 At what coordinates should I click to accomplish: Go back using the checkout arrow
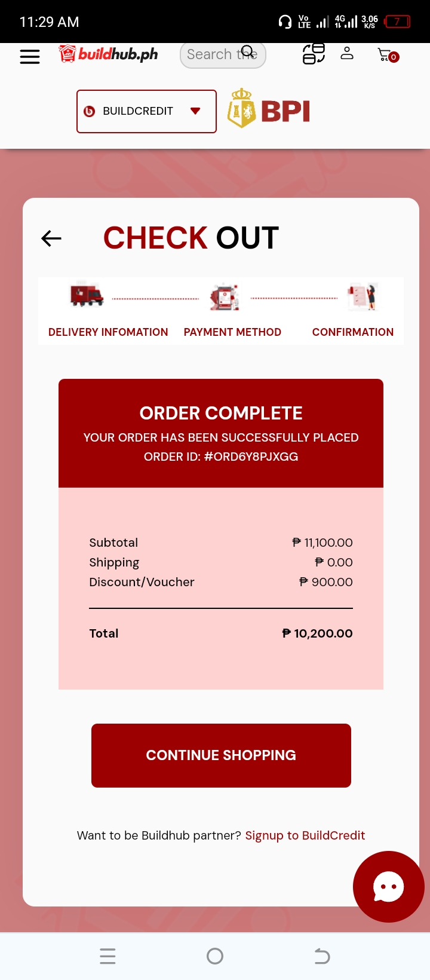click(51, 238)
